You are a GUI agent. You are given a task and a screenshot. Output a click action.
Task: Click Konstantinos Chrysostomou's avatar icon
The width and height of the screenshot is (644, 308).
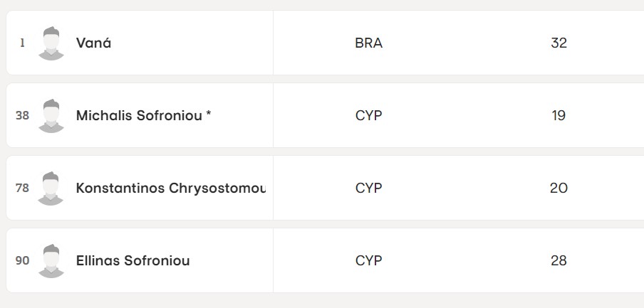click(51, 188)
